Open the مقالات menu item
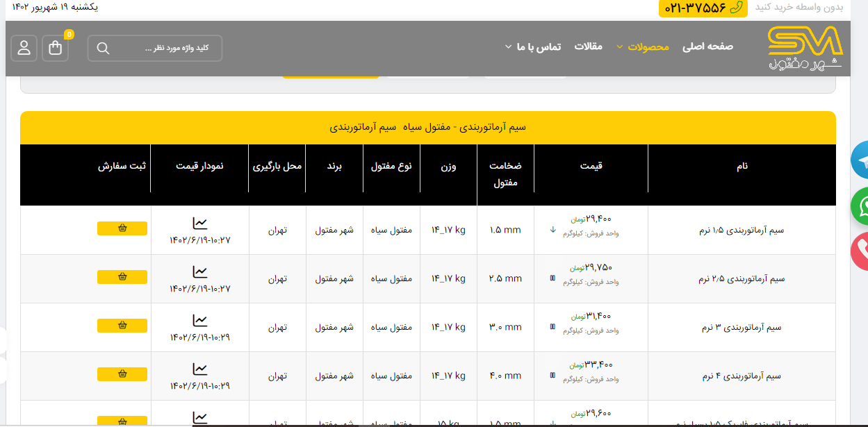This screenshot has height=427, width=868. pyautogui.click(x=588, y=47)
